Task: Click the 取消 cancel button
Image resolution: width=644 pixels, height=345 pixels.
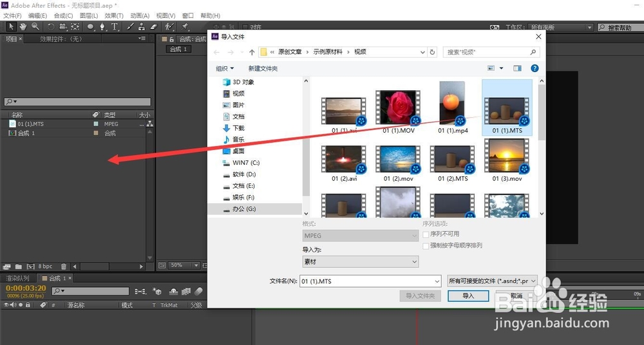Action: (516, 295)
